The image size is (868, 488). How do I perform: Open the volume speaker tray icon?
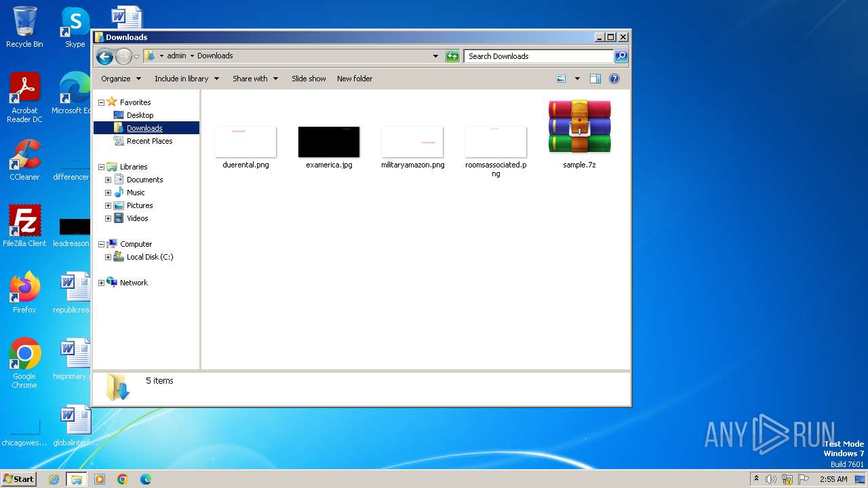coord(771,479)
